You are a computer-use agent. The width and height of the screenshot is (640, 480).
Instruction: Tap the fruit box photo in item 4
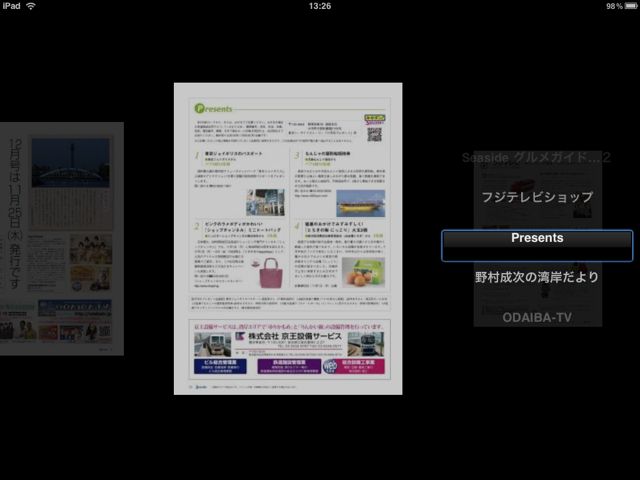tap(363, 273)
